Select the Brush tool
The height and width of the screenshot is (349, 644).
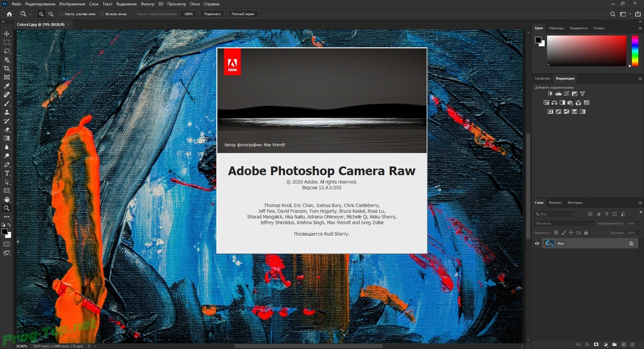[7, 104]
